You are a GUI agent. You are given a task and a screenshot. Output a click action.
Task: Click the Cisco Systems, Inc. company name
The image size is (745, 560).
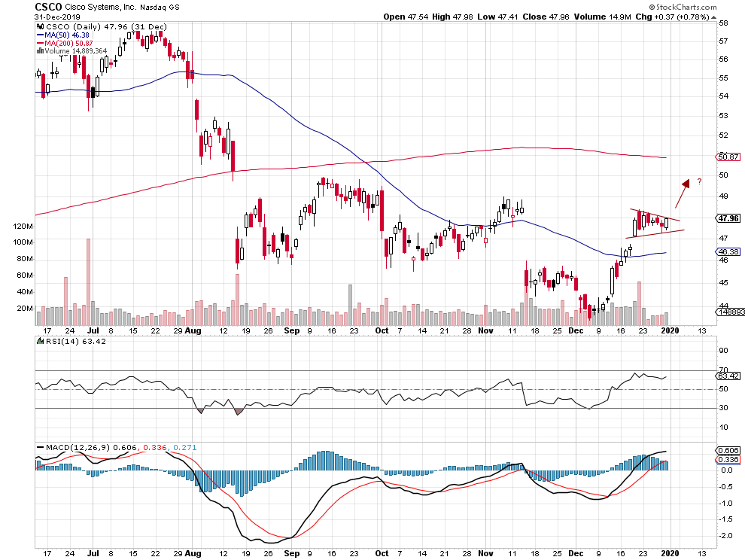(100, 7)
